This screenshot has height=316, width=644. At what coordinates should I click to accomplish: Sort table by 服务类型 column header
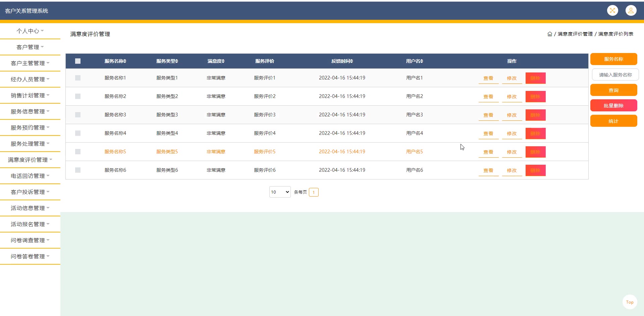(167, 61)
